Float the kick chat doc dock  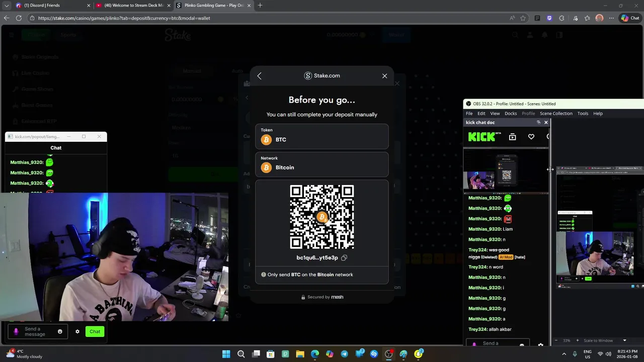click(538, 123)
